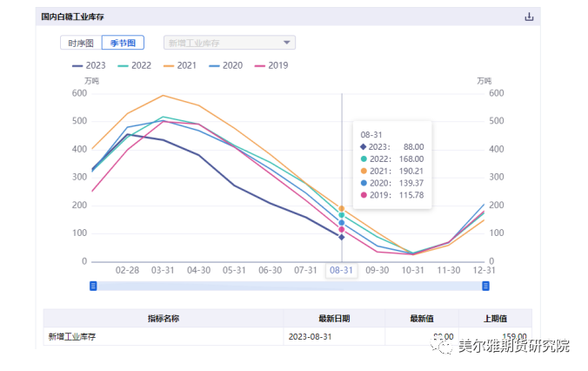This screenshot has width=588, height=371.
Task: Click the pink 2019 data point at 08-31
Action: 342,229
